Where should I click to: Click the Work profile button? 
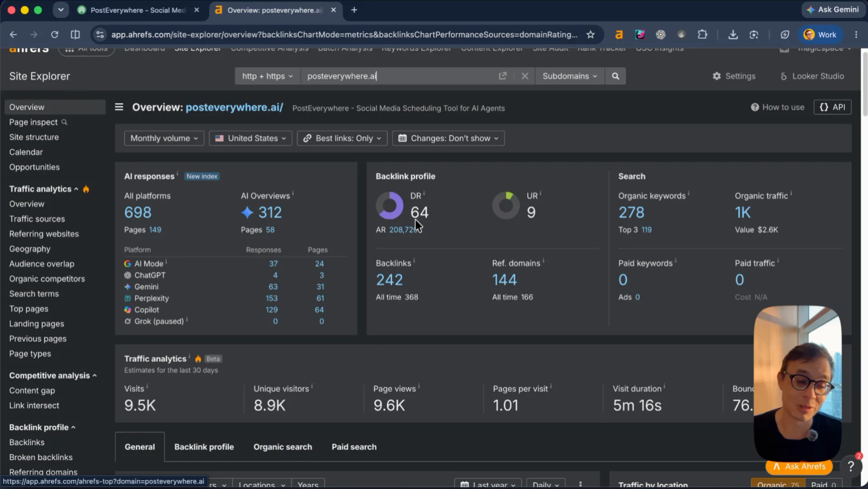tap(820, 34)
